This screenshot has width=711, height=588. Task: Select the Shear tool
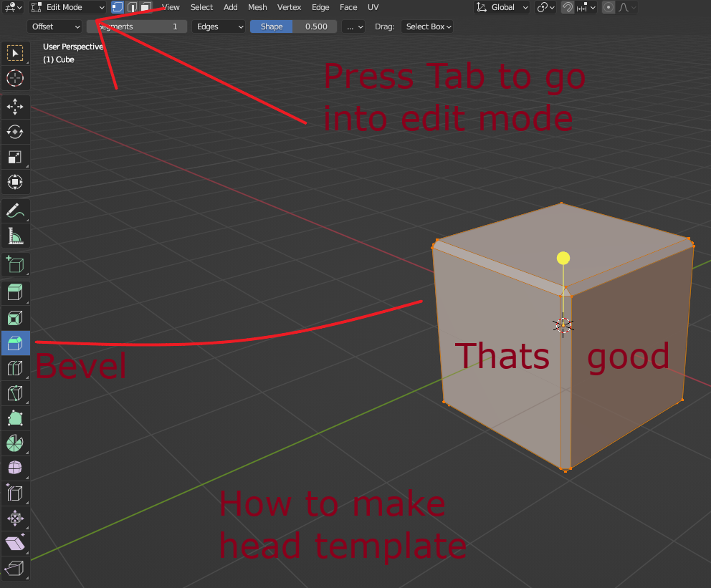[x=15, y=543]
